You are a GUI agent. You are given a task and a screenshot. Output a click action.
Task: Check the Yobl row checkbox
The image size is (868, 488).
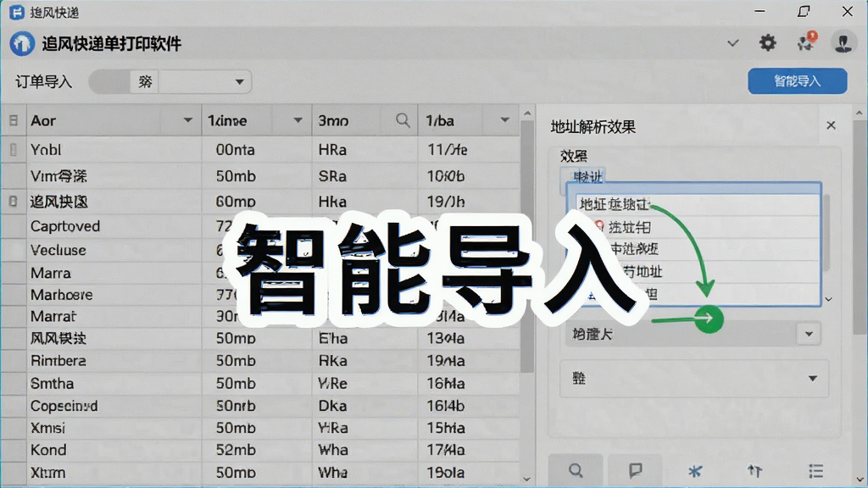click(x=14, y=149)
